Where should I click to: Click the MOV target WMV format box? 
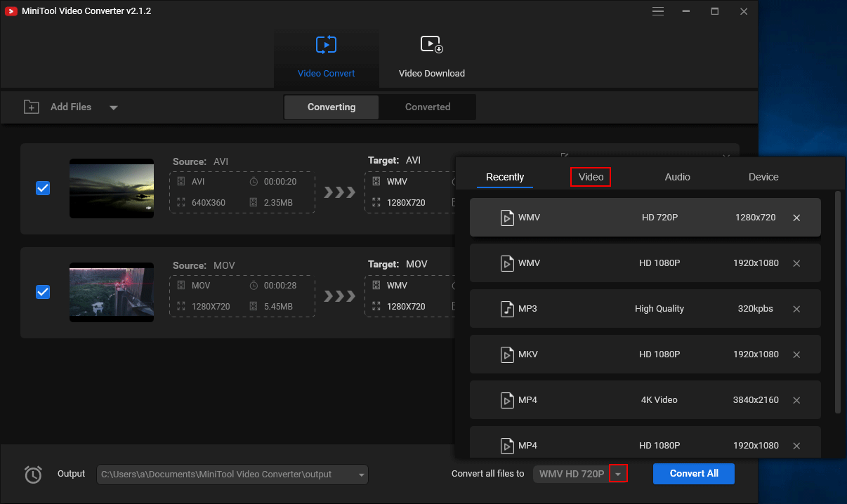click(410, 296)
